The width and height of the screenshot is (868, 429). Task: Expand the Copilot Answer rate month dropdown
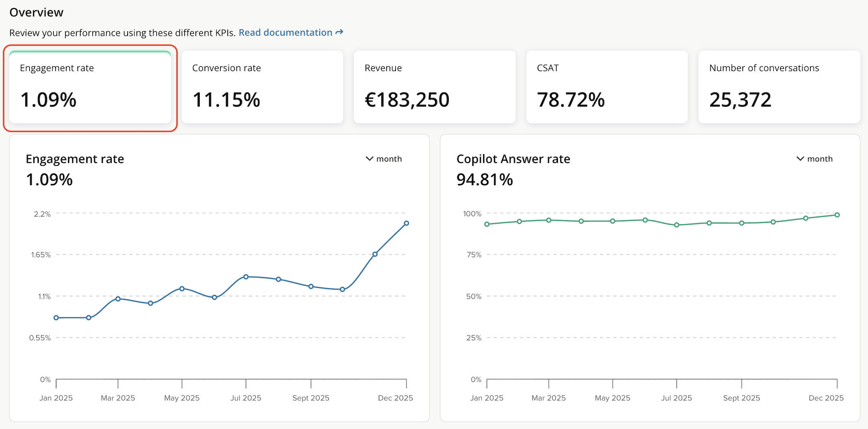(x=814, y=159)
